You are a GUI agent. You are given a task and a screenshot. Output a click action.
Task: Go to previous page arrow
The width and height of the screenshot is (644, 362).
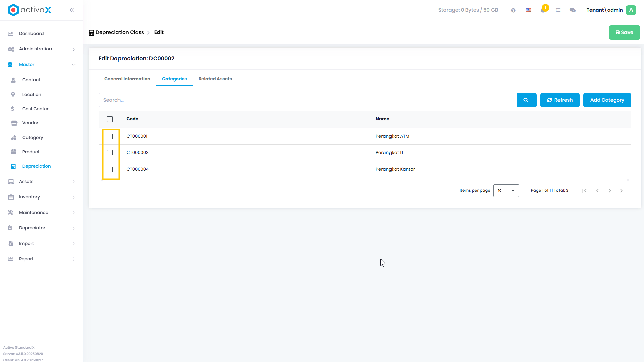click(597, 191)
